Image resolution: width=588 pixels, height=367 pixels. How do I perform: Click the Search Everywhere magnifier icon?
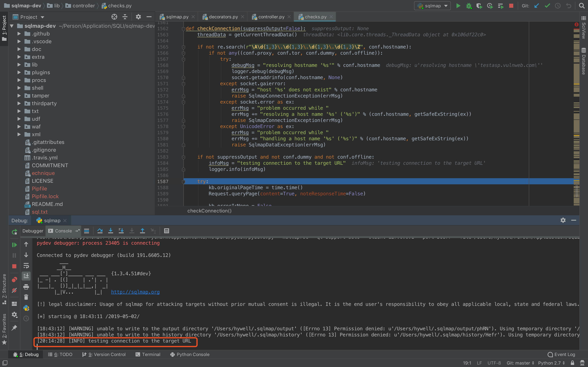[x=581, y=6]
